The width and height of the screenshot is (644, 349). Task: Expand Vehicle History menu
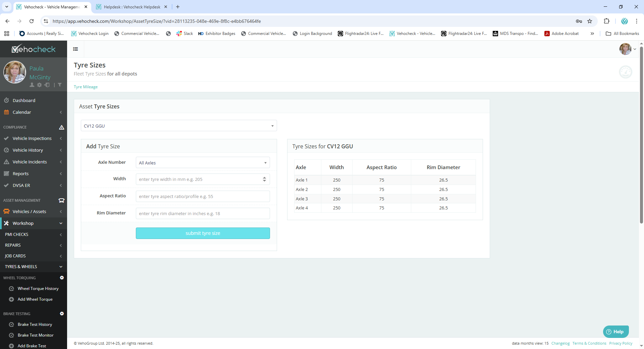point(34,150)
